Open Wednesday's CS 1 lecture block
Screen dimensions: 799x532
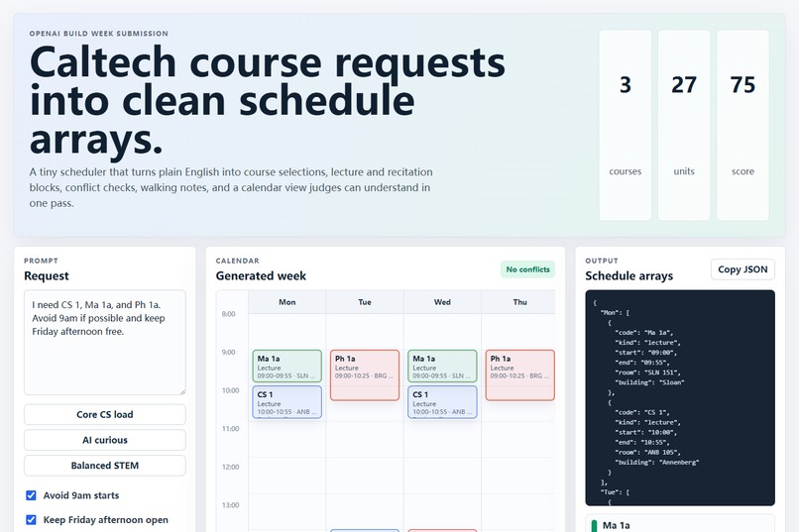442,402
